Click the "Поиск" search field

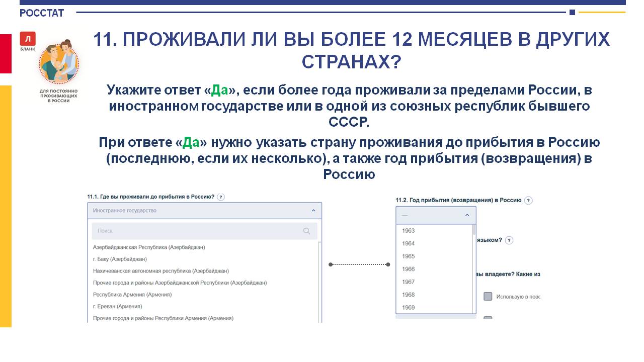(204, 231)
